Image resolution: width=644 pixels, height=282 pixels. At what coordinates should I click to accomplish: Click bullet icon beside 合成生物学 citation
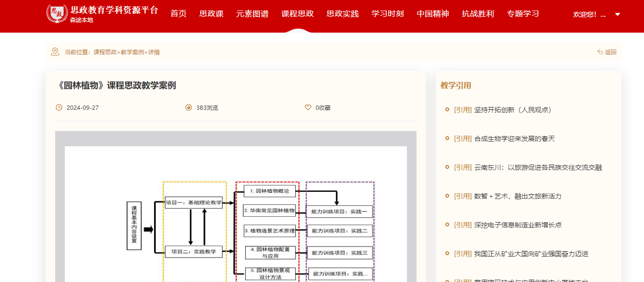tap(447, 139)
